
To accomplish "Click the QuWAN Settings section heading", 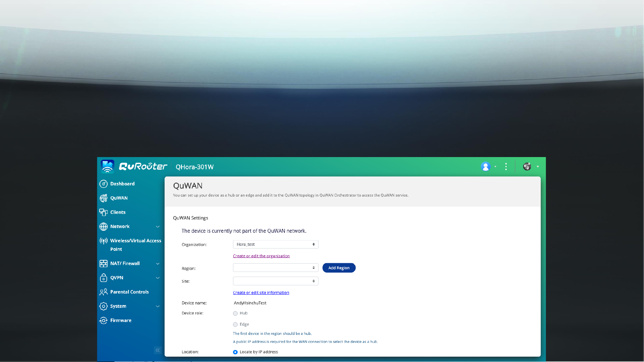I will (x=190, y=218).
